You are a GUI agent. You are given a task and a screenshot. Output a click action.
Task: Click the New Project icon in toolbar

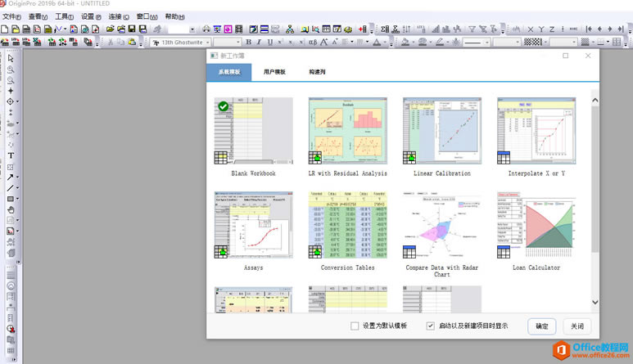click(4, 29)
